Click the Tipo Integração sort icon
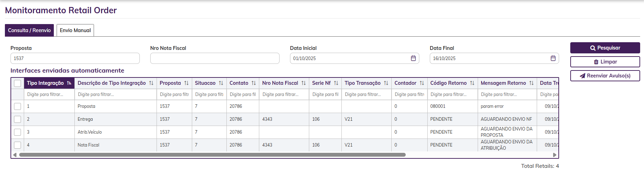Viewport: 644px width, 179px height. [x=69, y=83]
